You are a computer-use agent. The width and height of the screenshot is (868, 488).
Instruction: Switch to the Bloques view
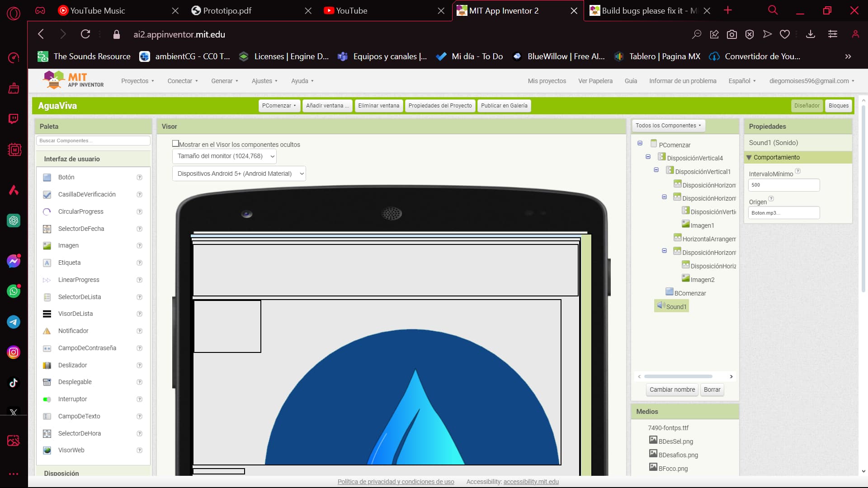(x=839, y=105)
